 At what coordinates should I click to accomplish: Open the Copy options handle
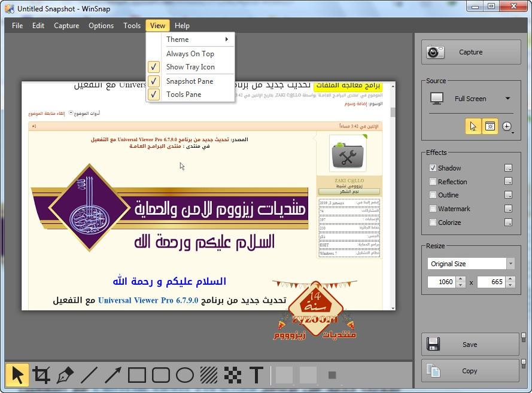(524, 364)
